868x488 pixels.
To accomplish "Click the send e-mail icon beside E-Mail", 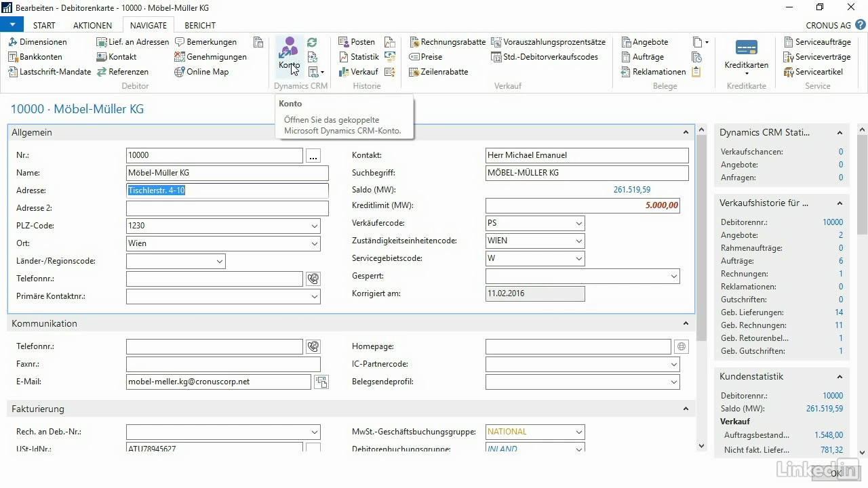I will [321, 382].
